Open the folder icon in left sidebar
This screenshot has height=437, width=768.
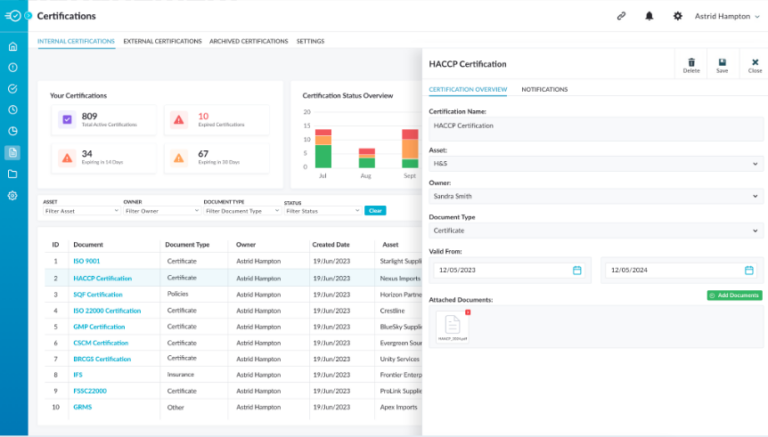tap(12, 174)
